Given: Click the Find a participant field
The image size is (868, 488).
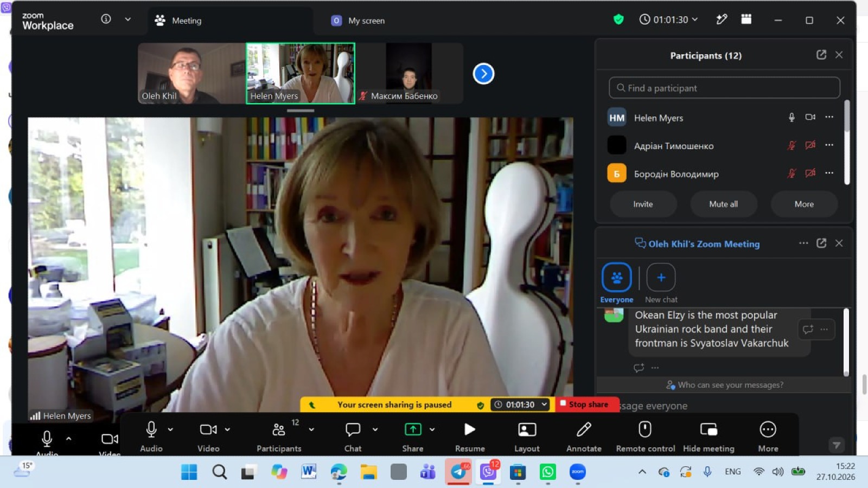Looking at the screenshot, I should pyautogui.click(x=724, y=88).
